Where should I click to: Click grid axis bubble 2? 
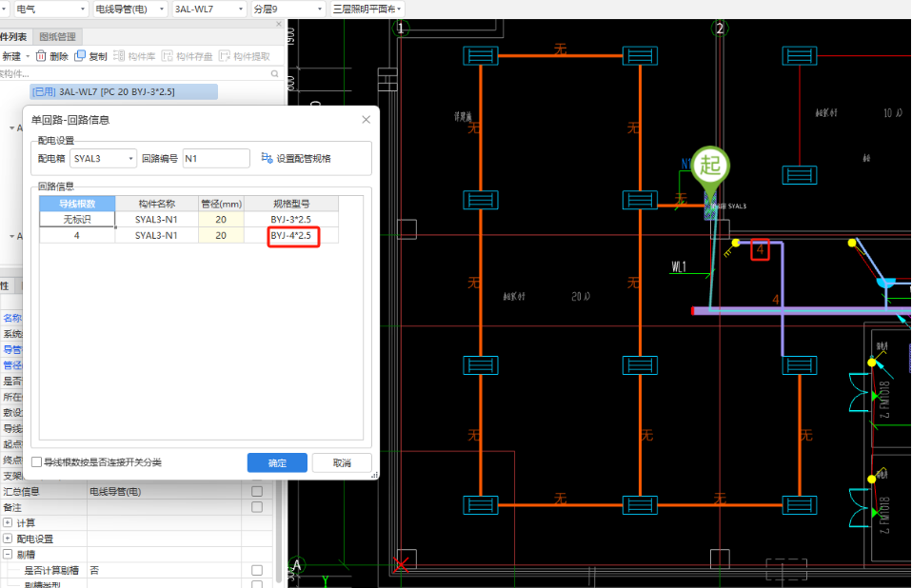(720, 28)
